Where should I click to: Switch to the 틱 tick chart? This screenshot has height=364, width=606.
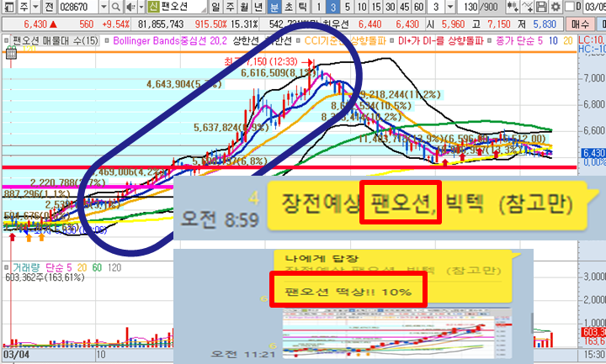(x=303, y=7)
